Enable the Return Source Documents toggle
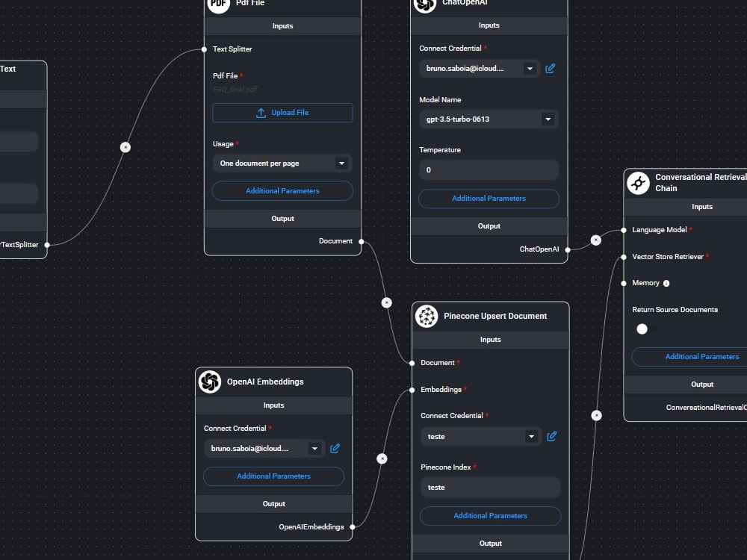 point(642,329)
